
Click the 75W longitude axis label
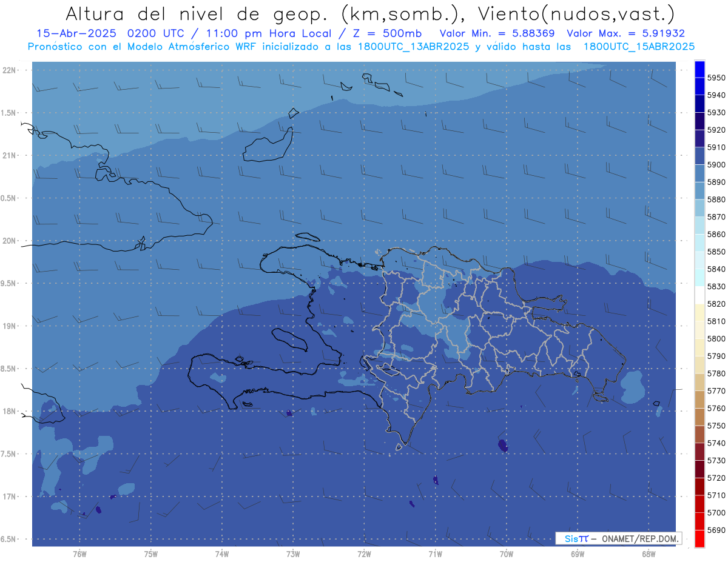coord(150,554)
